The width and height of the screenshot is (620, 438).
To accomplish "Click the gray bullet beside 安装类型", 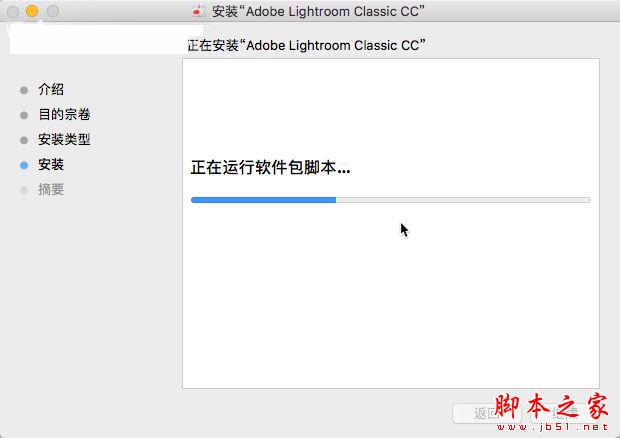I will click(24, 140).
